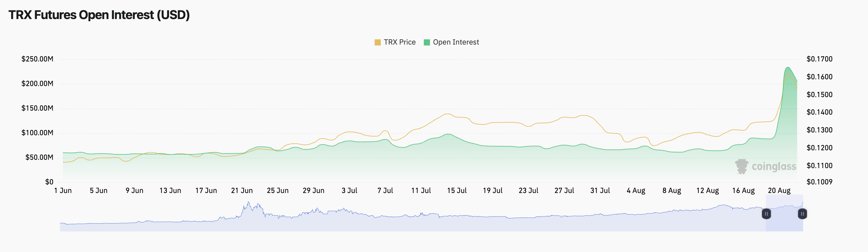Click the open interest peak near 20 Aug
The image size is (868, 252).
click(x=788, y=67)
